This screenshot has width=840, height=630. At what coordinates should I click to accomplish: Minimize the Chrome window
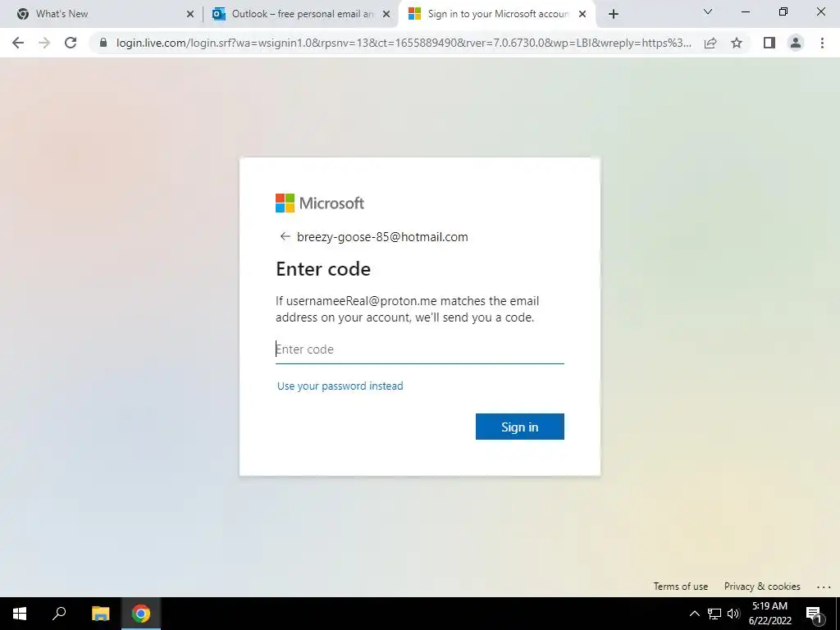coord(745,11)
